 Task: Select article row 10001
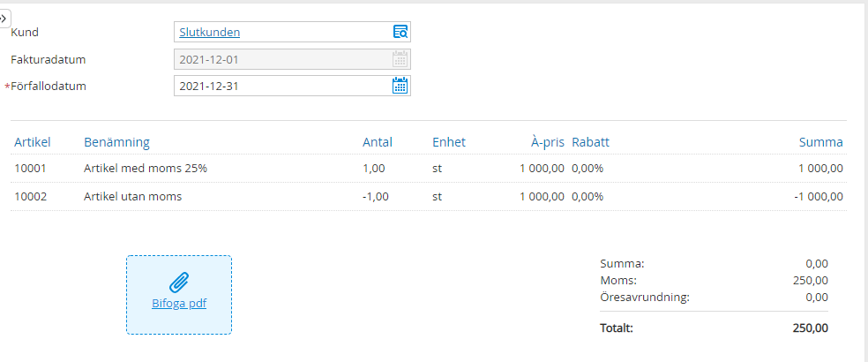click(x=30, y=169)
